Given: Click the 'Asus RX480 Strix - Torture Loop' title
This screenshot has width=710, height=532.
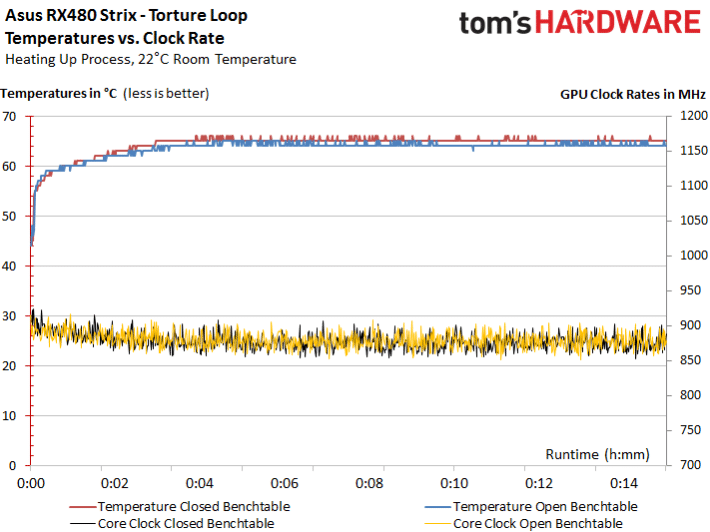Looking at the screenshot, I should coord(126,15).
